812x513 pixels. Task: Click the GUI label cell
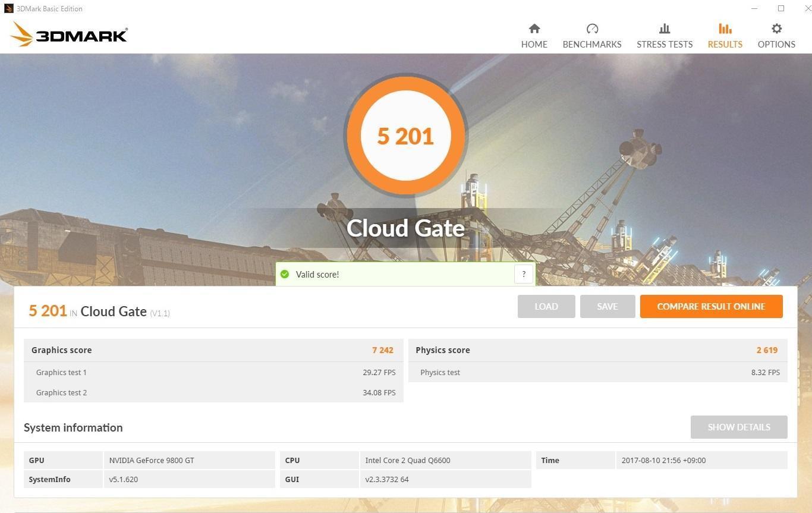tap(319, 479)
